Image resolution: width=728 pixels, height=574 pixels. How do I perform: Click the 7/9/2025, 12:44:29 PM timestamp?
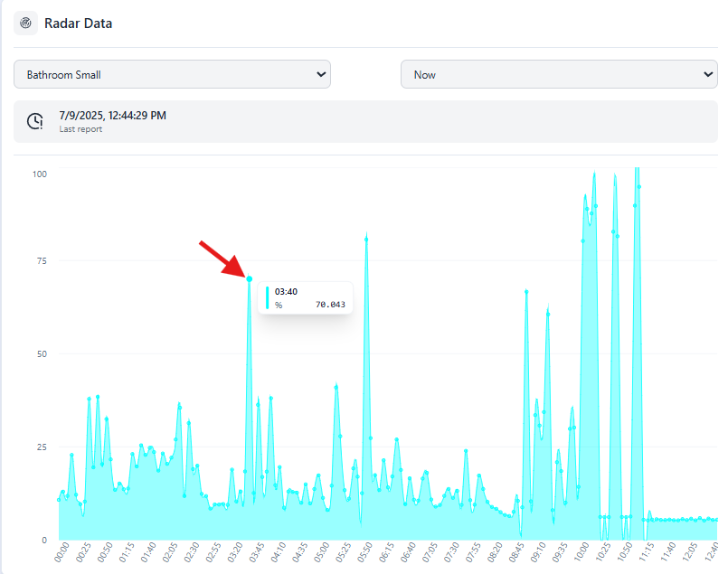coord(112,116)
